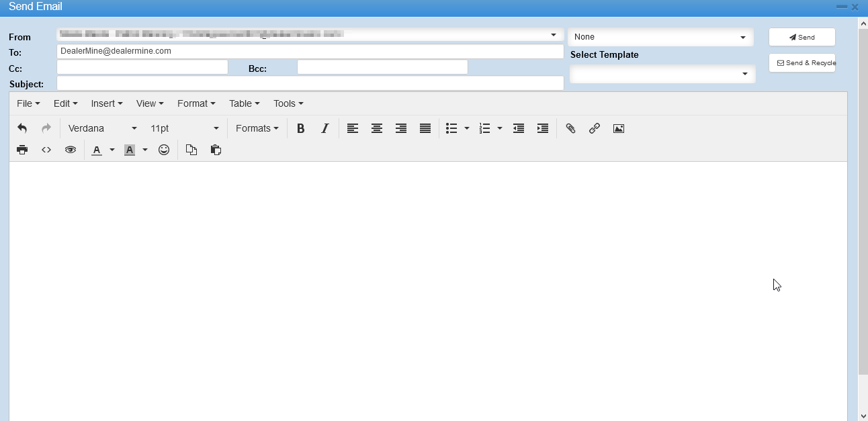Click the Send & Recycle button
The width and height of the screenshot is (868, 421).
(x=801, y=63)
